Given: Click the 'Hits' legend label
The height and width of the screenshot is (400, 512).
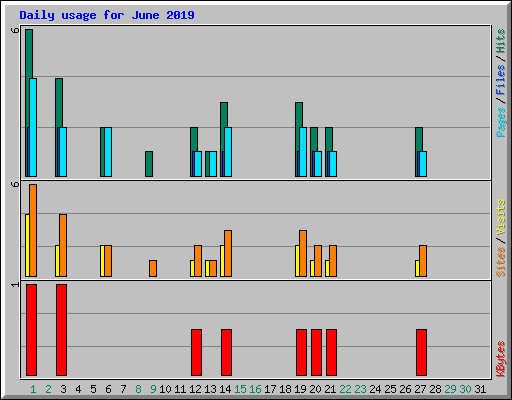Looking at the screenshot, I should (500, 41).
